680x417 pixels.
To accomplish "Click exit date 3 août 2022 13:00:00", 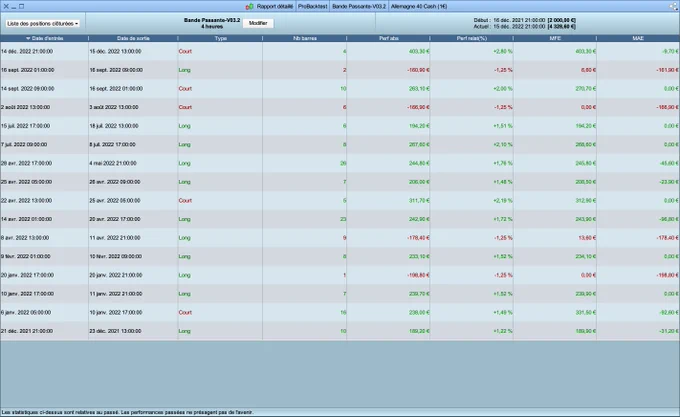I will coord(114,108).
